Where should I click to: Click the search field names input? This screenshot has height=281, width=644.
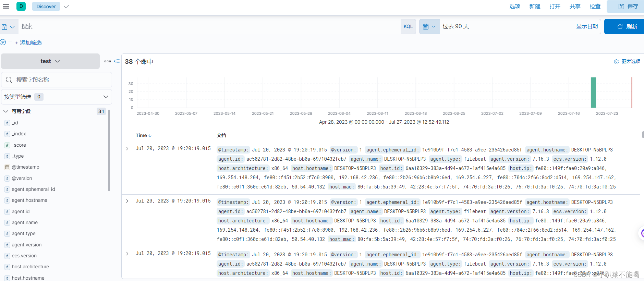coord(57,80)
